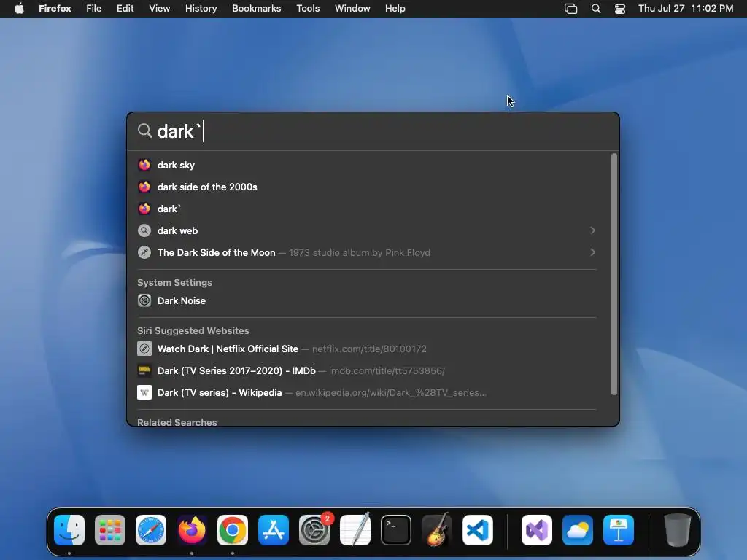Open Dark TV series Wikipedia result

click(x=367, y=392)
